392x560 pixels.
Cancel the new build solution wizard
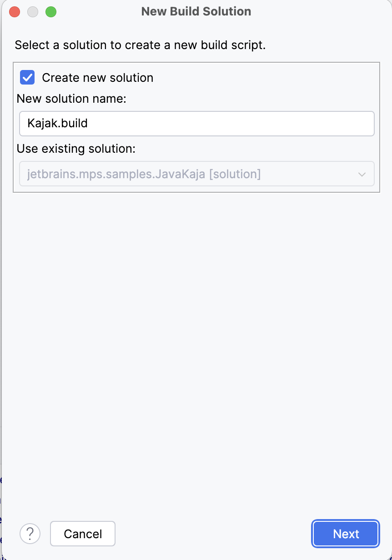[x=83, y=534]
